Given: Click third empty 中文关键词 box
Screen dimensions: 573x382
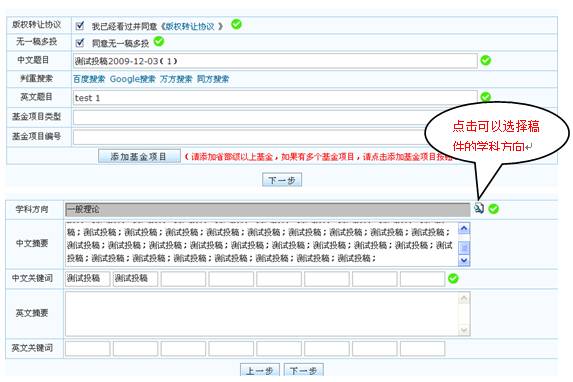Looking at the screenshot, I should click(183, 279).
